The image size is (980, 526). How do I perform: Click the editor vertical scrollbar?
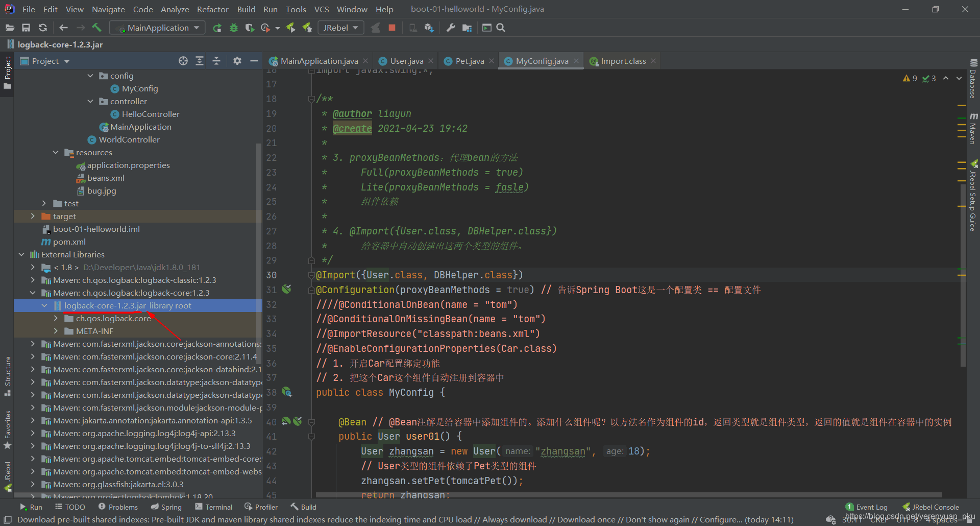[963, 276]
